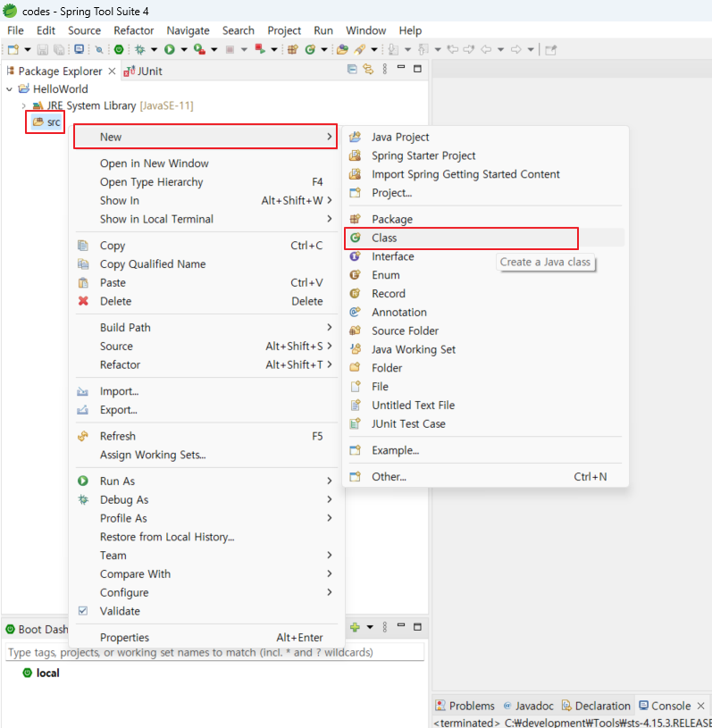Choose Package from the New submenu

(x=485, y=219)
